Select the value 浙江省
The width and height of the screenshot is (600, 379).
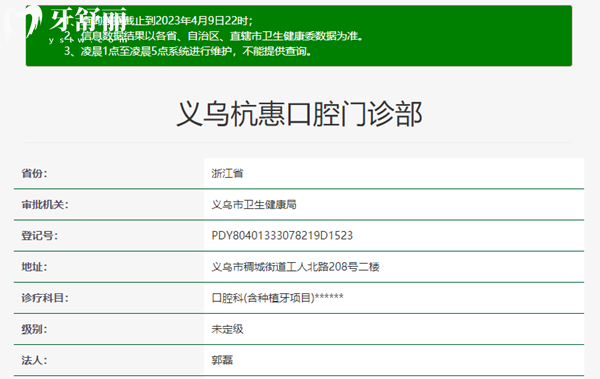click(227, 173)
